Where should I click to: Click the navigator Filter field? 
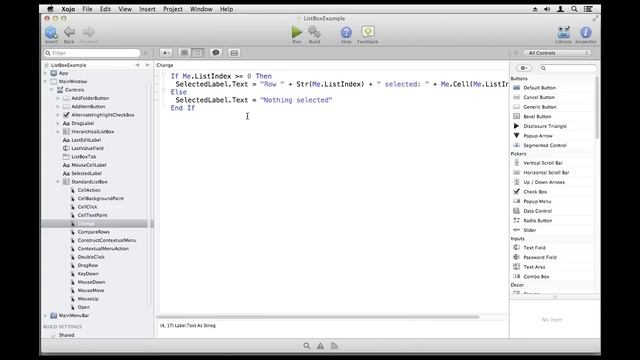[x=92, y=53]
